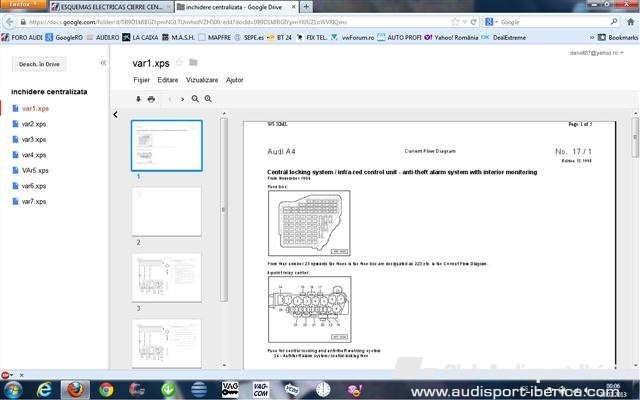Click the first magnifier zoom icon
Viewport: 640px width, 400px height.
tap(196, 99)
